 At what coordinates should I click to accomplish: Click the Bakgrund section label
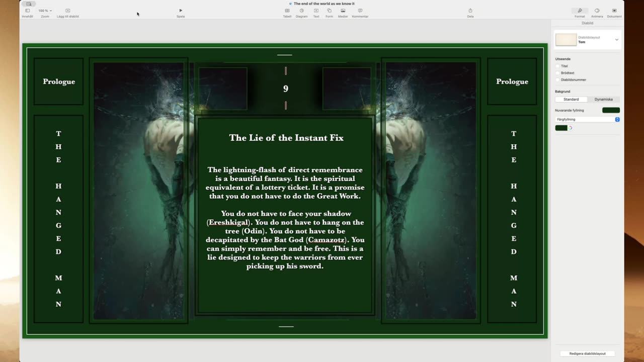(562, 92)
